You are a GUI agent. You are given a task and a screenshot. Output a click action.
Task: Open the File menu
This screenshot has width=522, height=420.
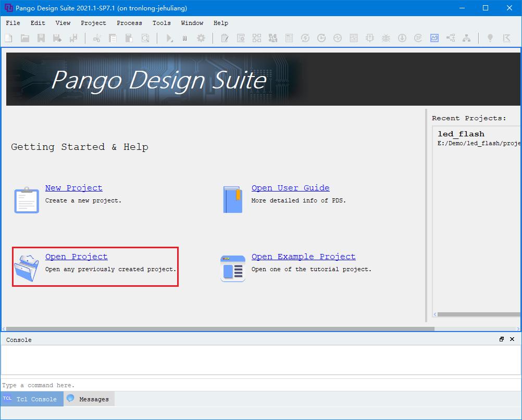pyautogui.click(x=13, y=23)
